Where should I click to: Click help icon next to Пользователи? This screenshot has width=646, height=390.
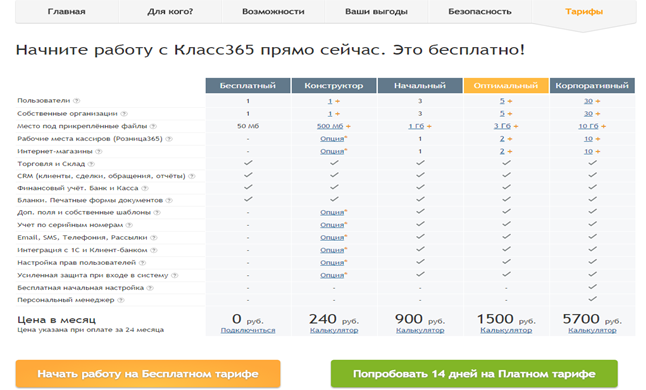[x=77, y=100]
